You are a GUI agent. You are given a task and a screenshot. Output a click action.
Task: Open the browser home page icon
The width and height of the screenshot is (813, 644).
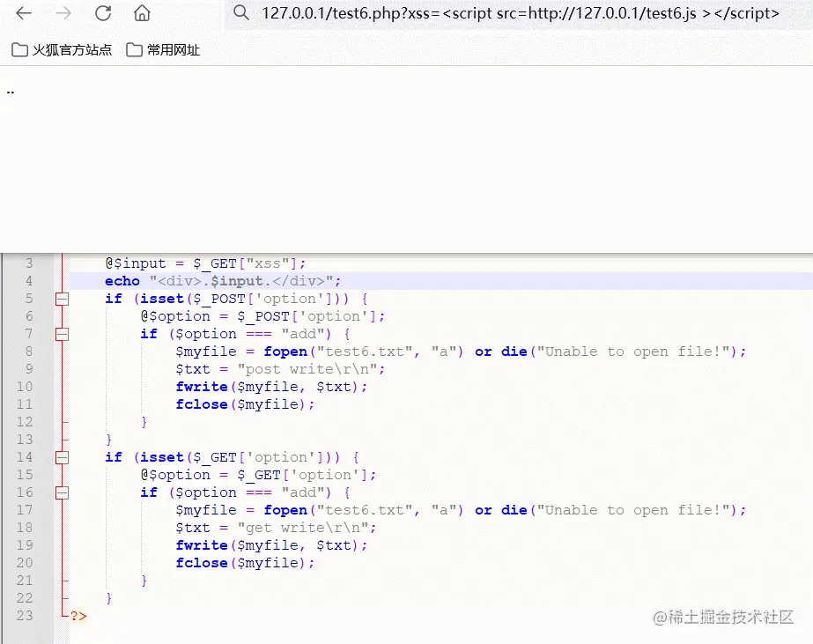click(x=142, y=13)
